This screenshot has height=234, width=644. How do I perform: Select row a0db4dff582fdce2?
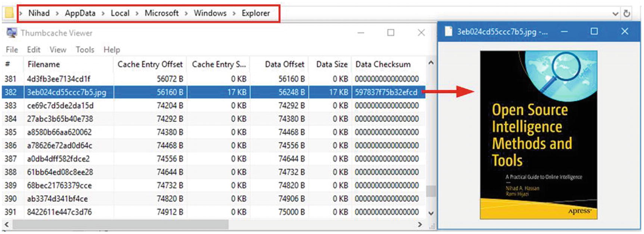[214, 159]
